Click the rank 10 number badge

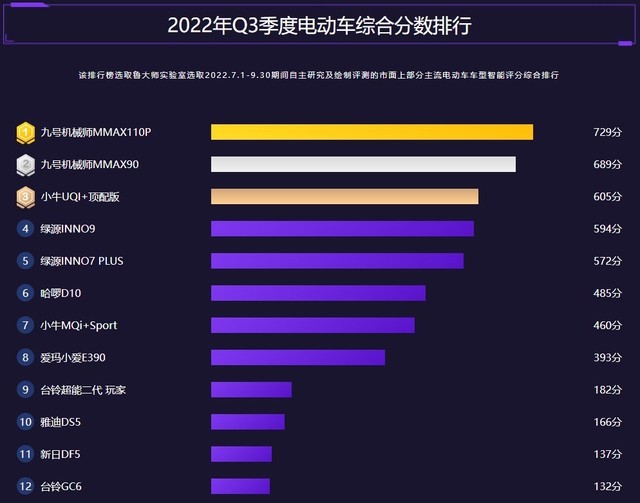(25, 422)
